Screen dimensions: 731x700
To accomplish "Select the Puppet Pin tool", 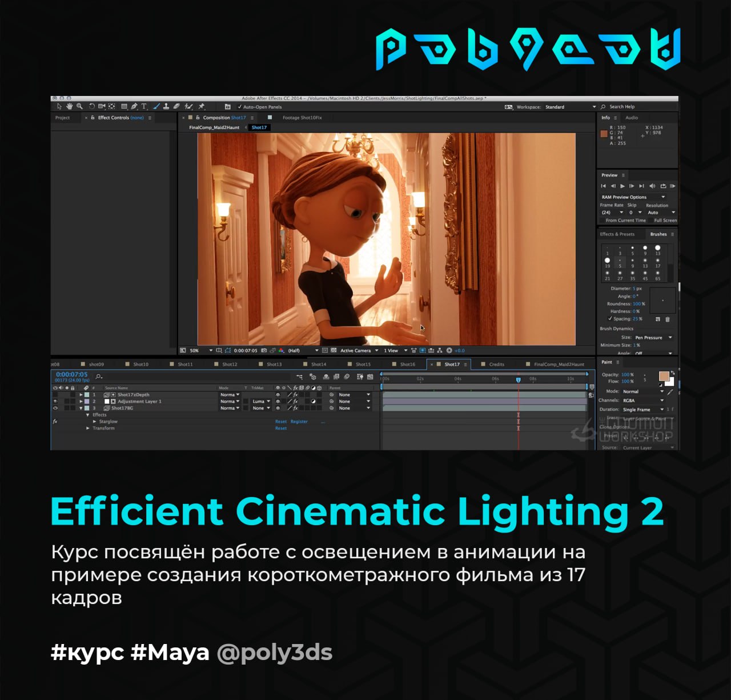I will click(x=201, y=106).
